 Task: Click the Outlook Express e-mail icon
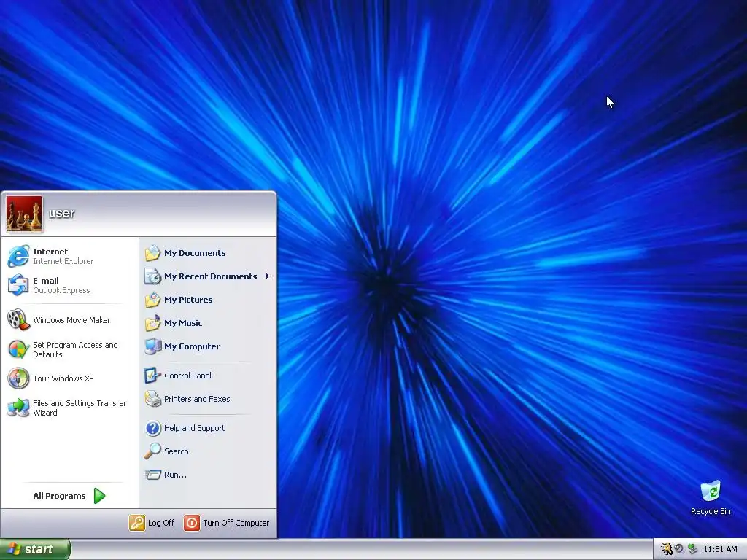click(x=18, y=285)
